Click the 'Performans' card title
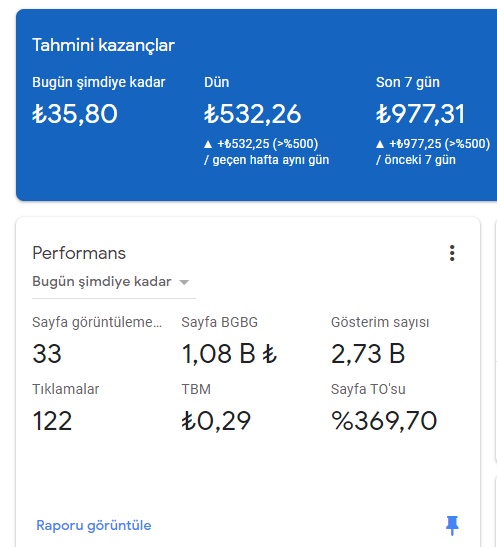The width and height of the screenshot is (497, 547). (x=79, y=253)
